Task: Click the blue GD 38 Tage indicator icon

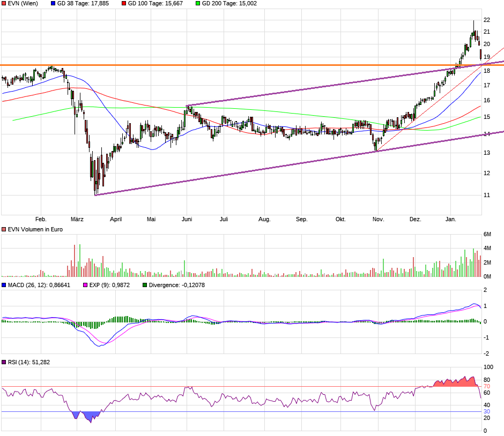Action: pyautogui.click(x=53, y=3)
